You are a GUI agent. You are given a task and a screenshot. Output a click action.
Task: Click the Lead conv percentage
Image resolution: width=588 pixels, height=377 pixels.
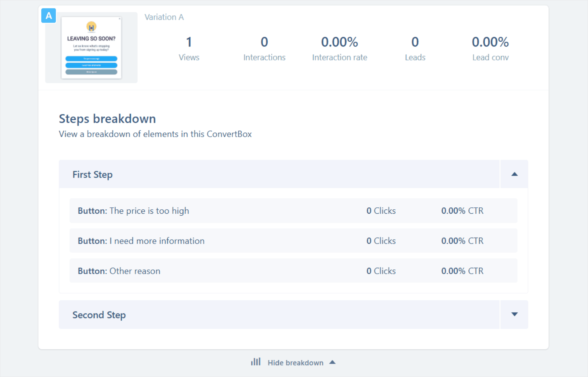coord(490,42)
